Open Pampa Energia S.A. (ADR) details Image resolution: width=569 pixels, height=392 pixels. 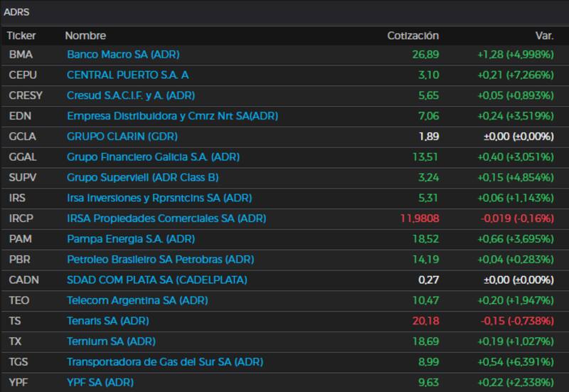(130, 239)
